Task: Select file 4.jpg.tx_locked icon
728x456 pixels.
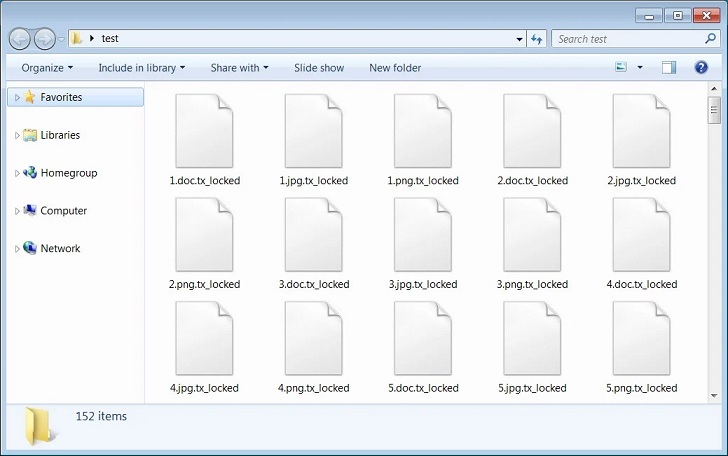Action: pos(204,339)
